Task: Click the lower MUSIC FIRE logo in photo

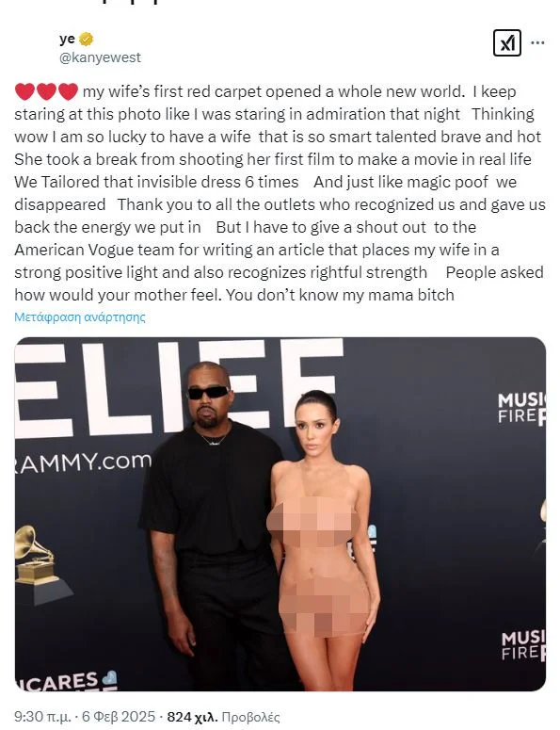Action: [x=523, y=646]
